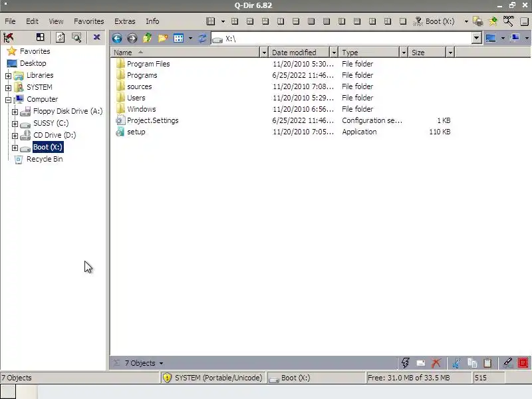Expand the CD Drive (D:) node

pyautogui.click(x=15, y=136)
